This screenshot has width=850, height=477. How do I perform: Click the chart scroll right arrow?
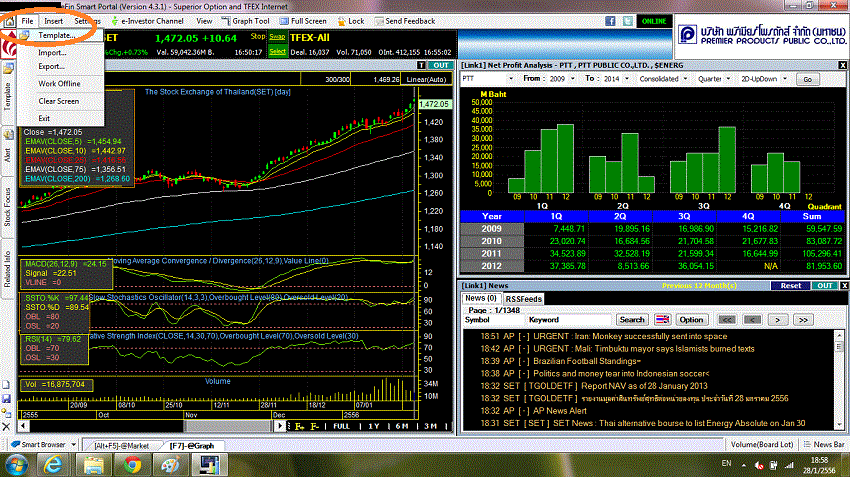(279, 426)
